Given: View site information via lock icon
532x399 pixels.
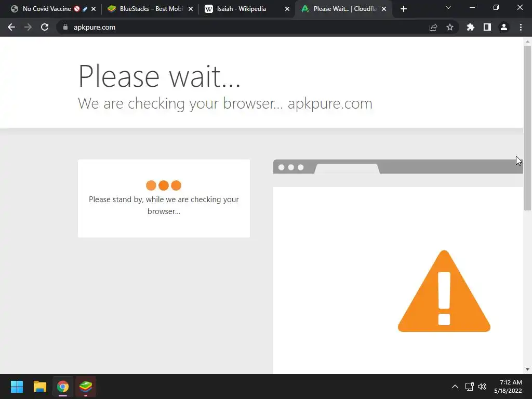Looking at the screenshot, I should point(65,27).
